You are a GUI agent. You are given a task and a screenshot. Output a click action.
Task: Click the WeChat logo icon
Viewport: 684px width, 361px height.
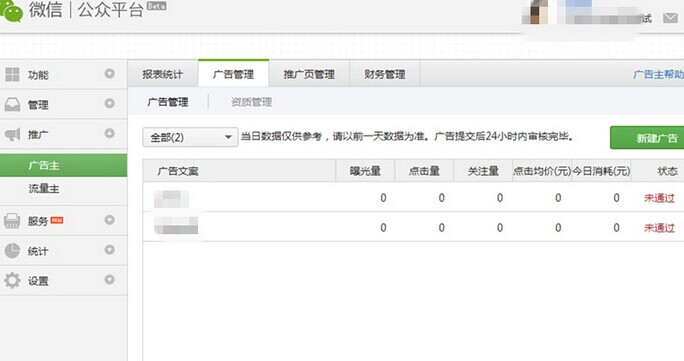tap(11, 10)
